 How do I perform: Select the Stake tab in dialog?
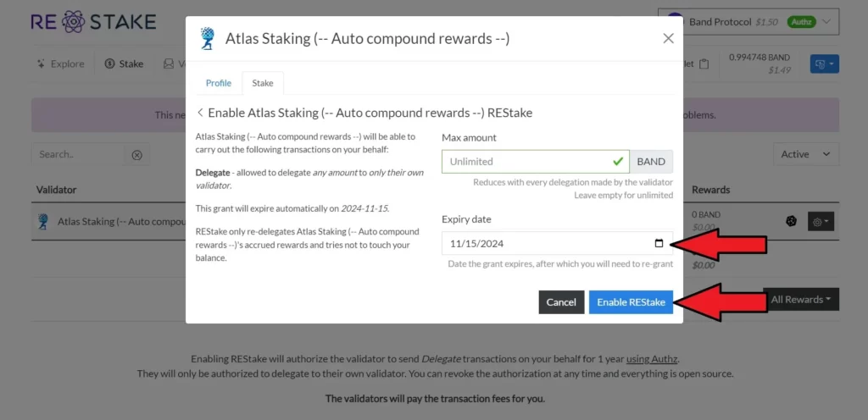(263, 83)
